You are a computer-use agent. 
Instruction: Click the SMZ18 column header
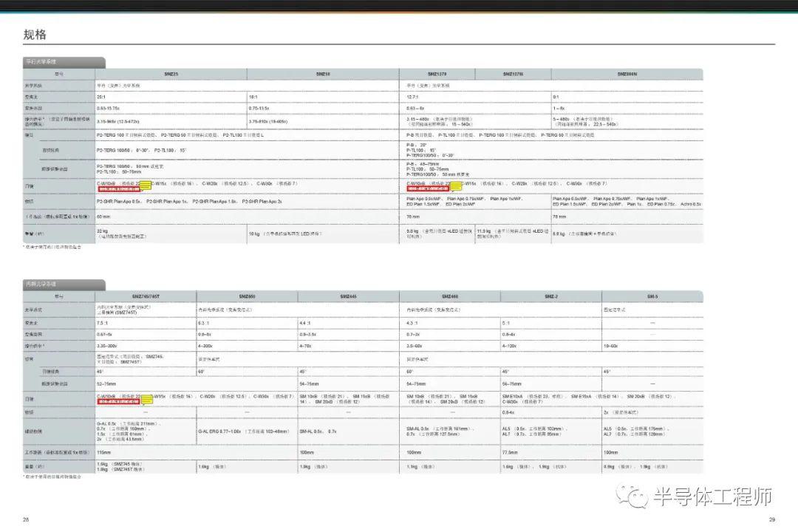click(x=323, y=75)
